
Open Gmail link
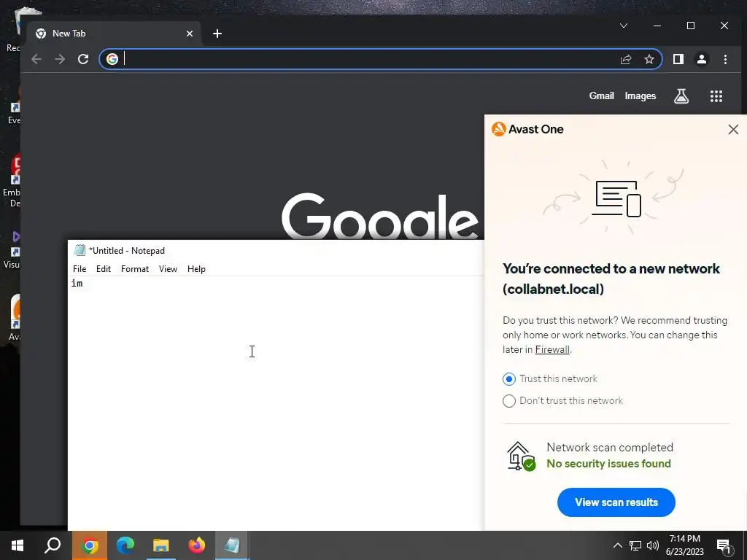coord(601,96)
